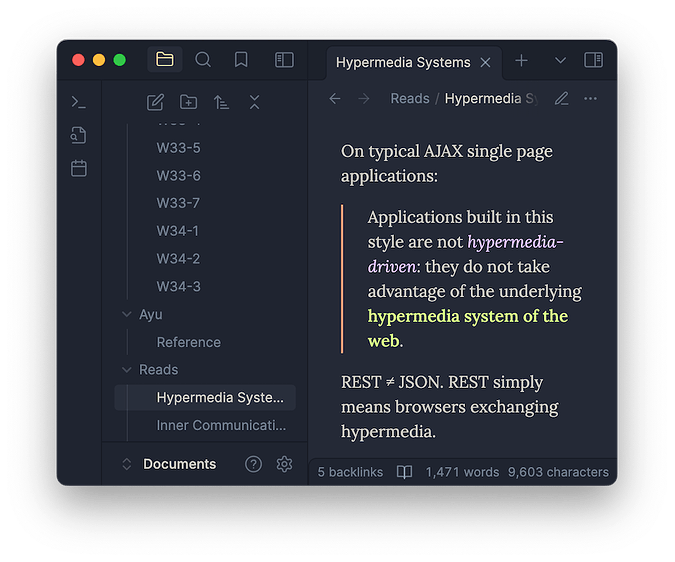Switch to editing mode with pencil icon

(561, 98)
